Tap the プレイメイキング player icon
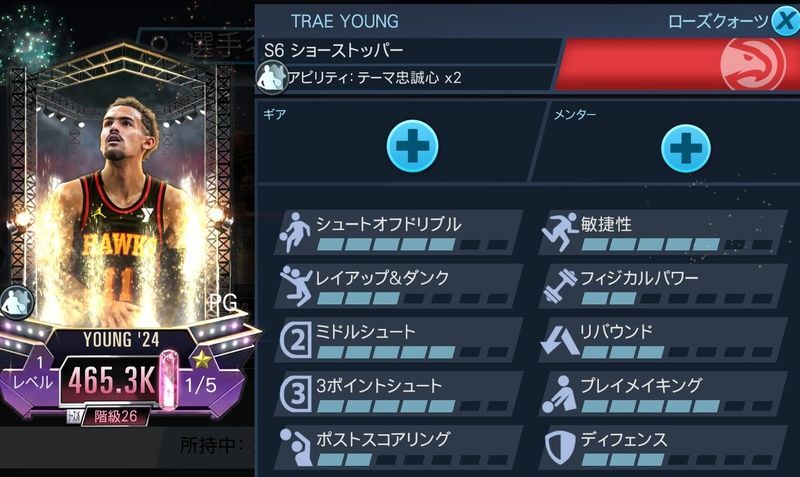 click(x=560, y=394)
